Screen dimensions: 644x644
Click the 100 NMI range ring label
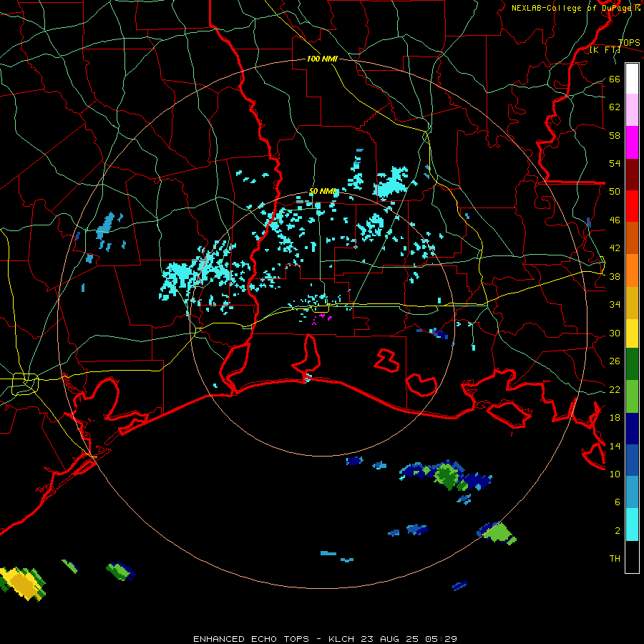tap(322, 59)
